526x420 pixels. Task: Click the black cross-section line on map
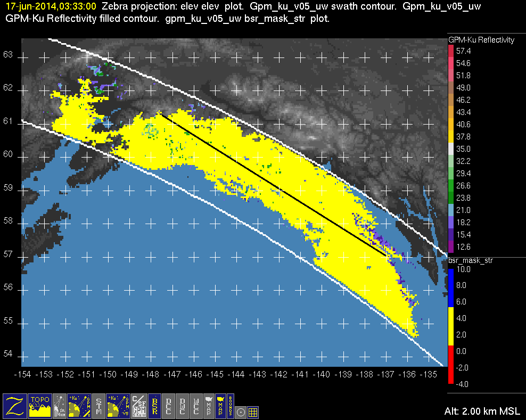point(274,185)
